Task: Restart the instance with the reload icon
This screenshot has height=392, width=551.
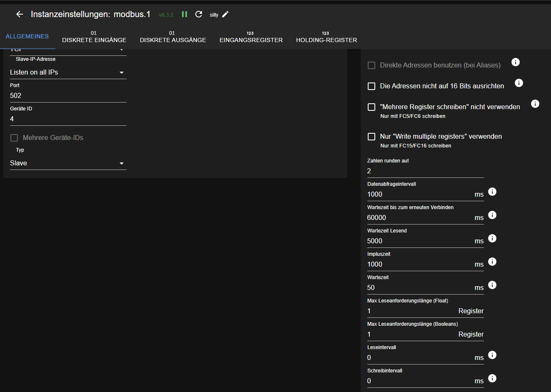Action: 199,14
